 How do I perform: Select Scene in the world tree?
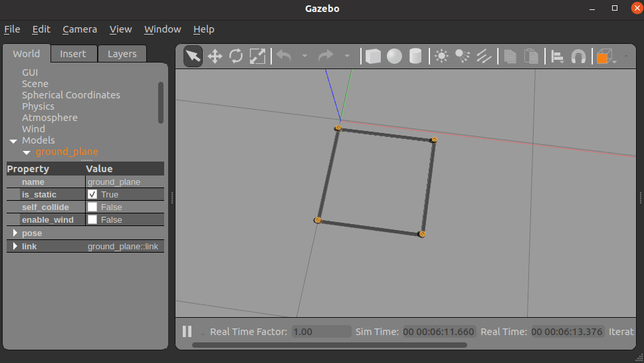(35, 84)
